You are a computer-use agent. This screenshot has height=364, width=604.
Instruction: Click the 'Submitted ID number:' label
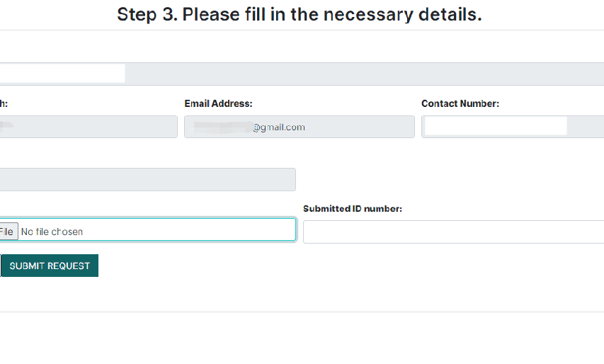pos(352,209)
